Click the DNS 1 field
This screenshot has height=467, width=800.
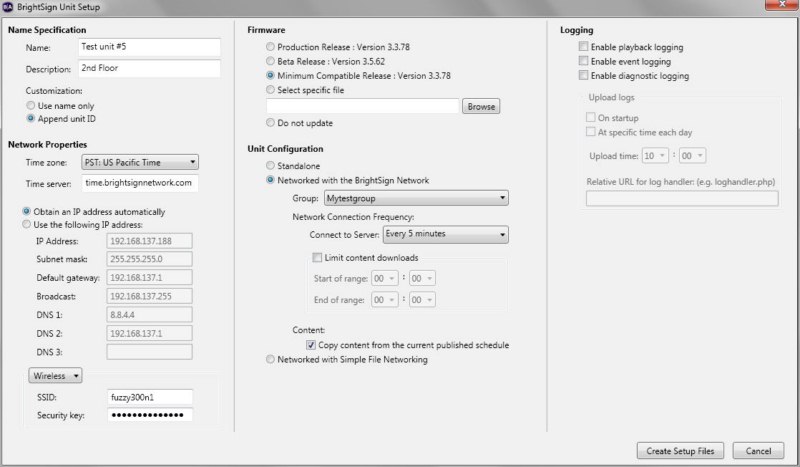(x=149, y=315)
